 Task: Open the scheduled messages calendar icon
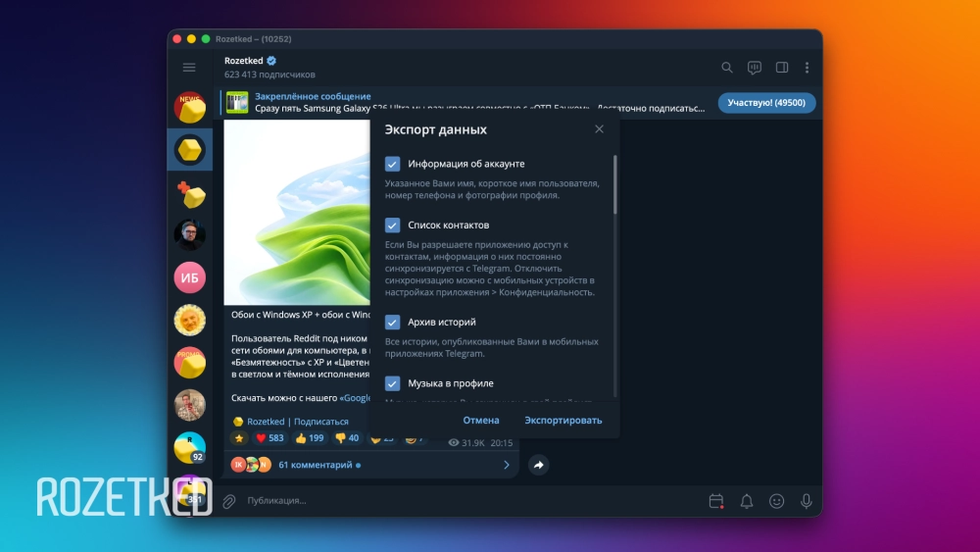click(x=715, y=501)
